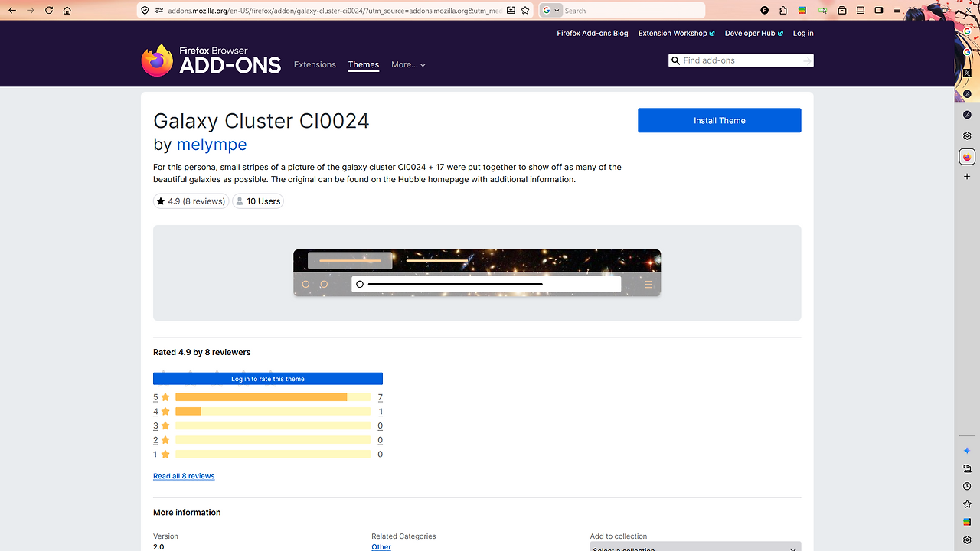Switch to the Extensions section
This screenshot has width=980, height=551.
[315, 65]
